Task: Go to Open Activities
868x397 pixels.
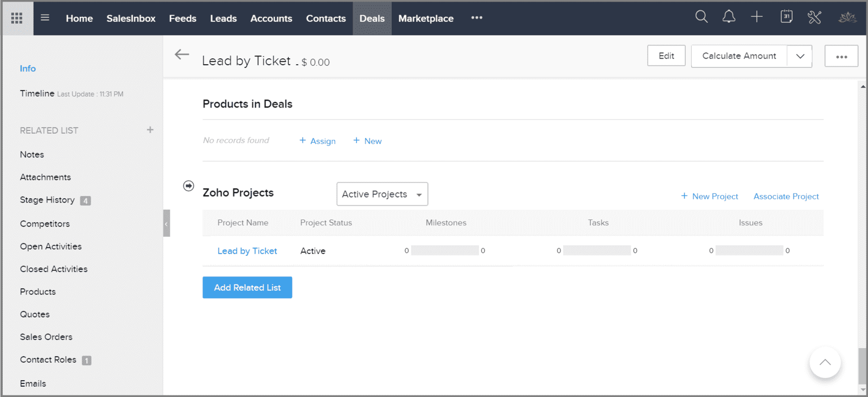Action: click(x=51, y=246)
